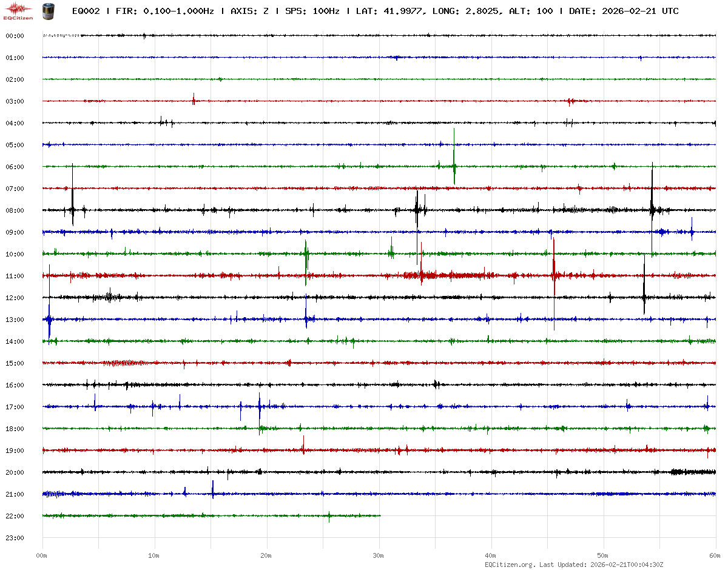
Task: Select the 00:00 hour row label
Action: pyautogui.click(x=15, y=36)
